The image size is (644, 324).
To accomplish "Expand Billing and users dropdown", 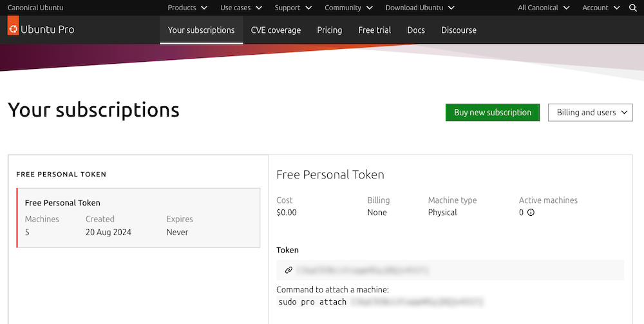I will (591, 112).
